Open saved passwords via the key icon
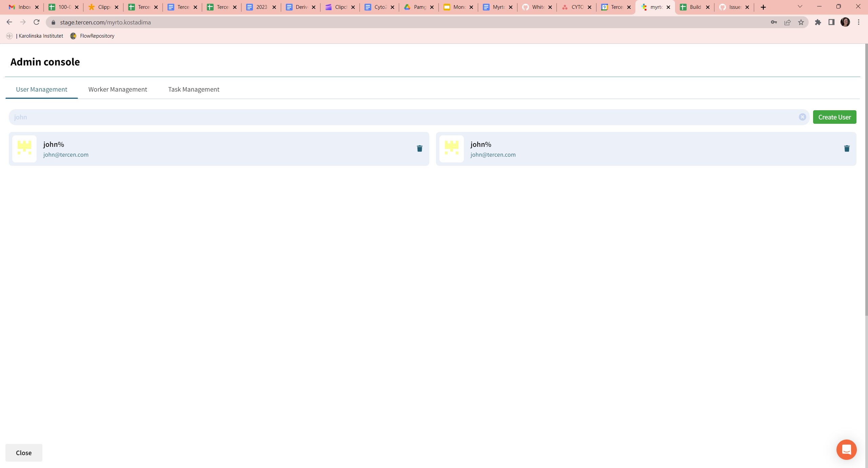 point(774,22)
